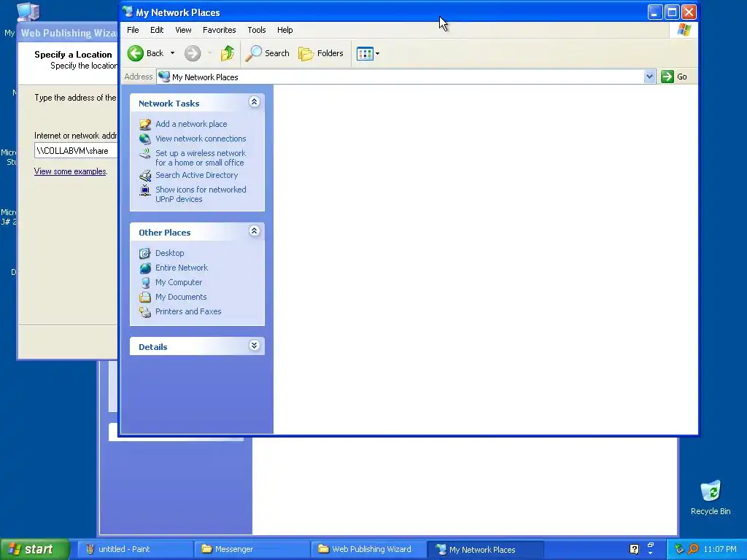Switch to untitled - Paint taskbar button
The height and width of the screenshot is (560, 747).
click(135, 549)
